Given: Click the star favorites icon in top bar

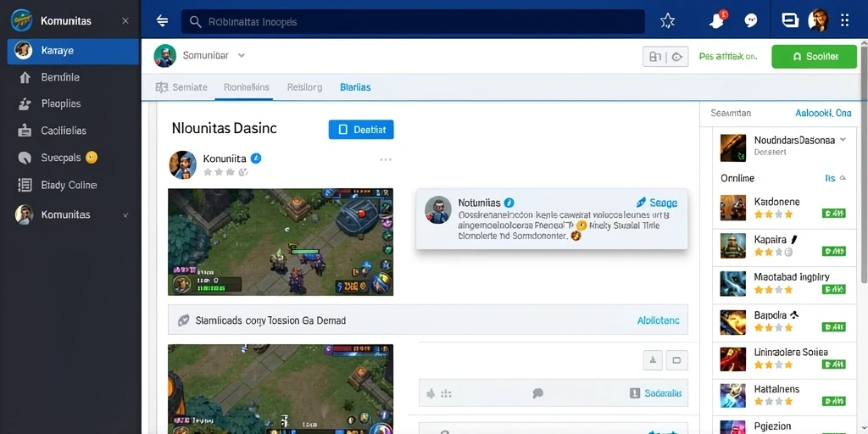Looking at the screenshot, I should point(668,21).
